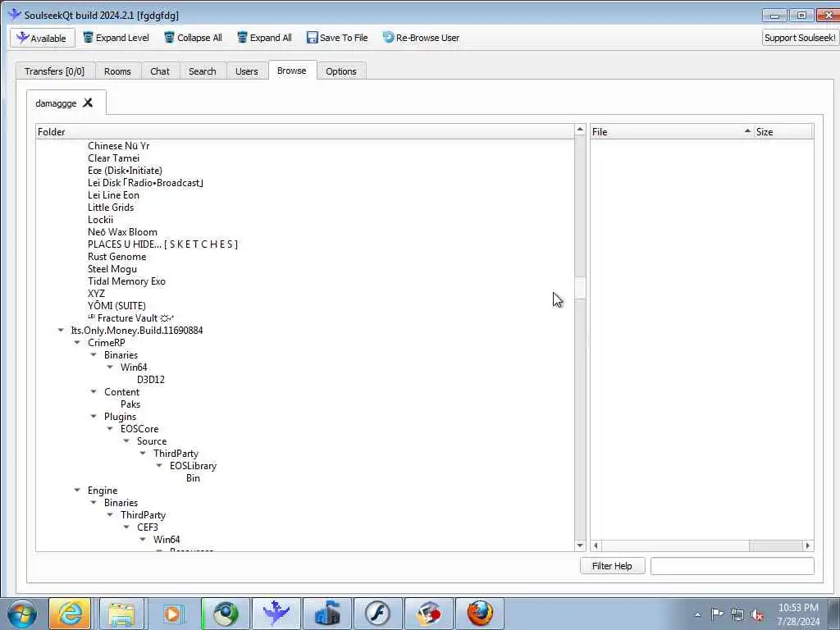Open the Users tab
Viewport: 840px width, 630px height.
click(246, 71)
